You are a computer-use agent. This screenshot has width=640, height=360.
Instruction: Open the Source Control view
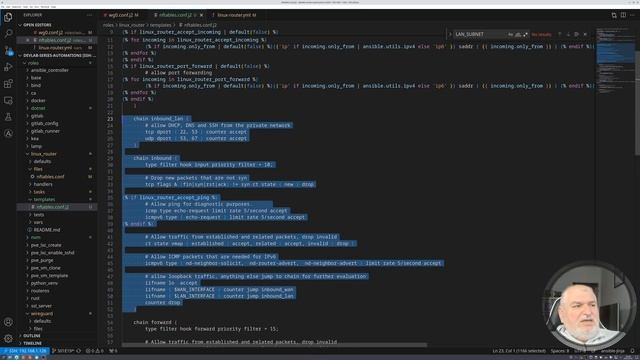pyautogui.click(x=8, y=50)
